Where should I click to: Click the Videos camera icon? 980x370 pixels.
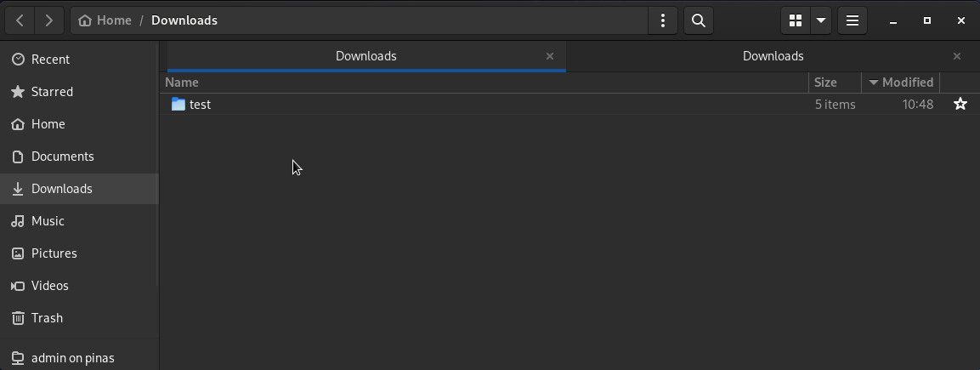click(x=18, y=286)
